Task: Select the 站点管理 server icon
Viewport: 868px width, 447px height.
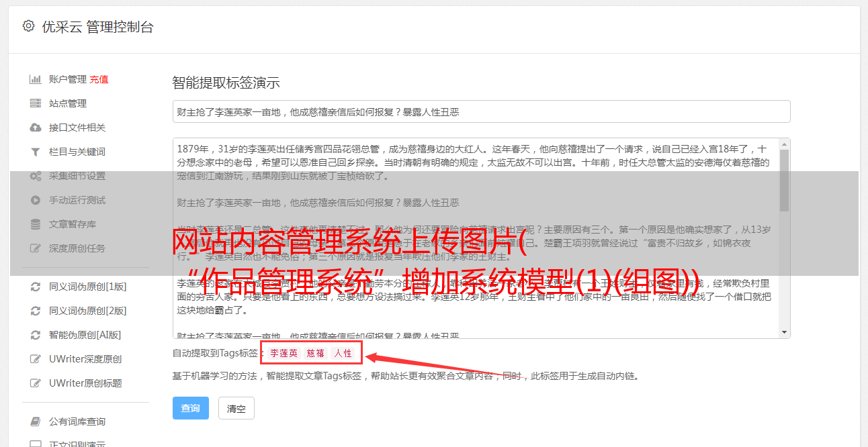Action: 36,103
